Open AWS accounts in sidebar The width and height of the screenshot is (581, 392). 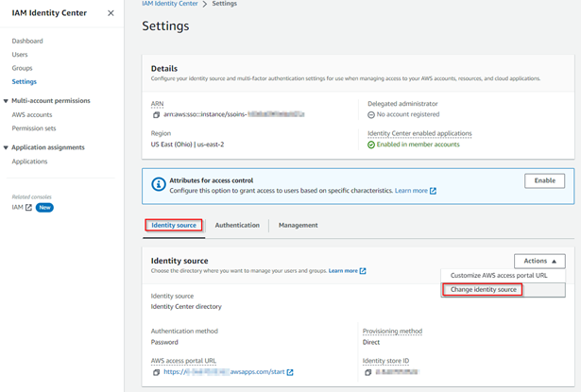click(32, 115)
